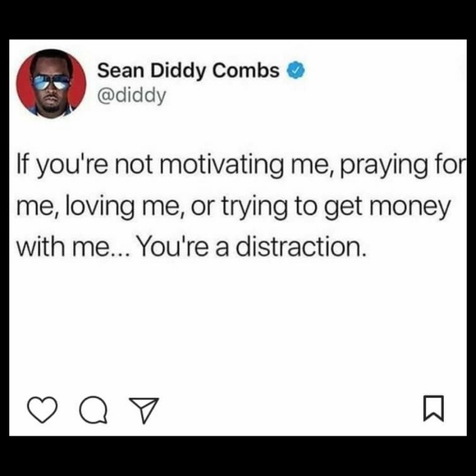Click the word "praying" in the tweet
Screen dimensions: 476x476
[x=383, y=167]
